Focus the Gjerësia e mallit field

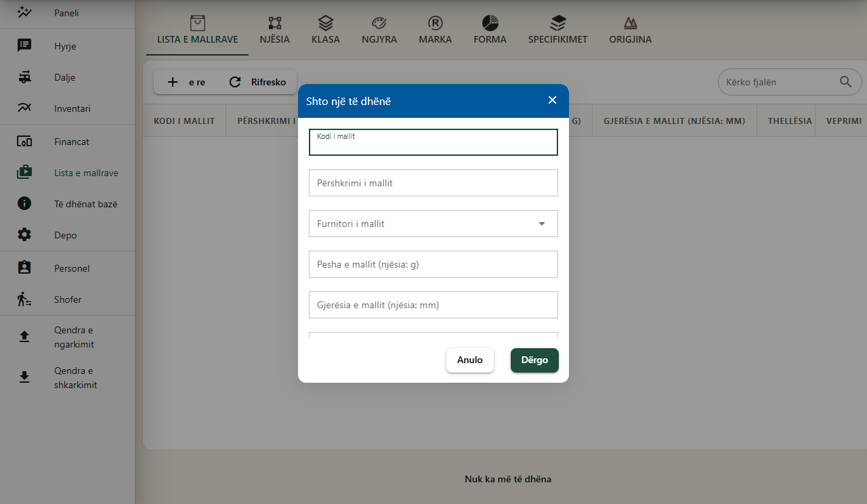(x=433, y=305)
